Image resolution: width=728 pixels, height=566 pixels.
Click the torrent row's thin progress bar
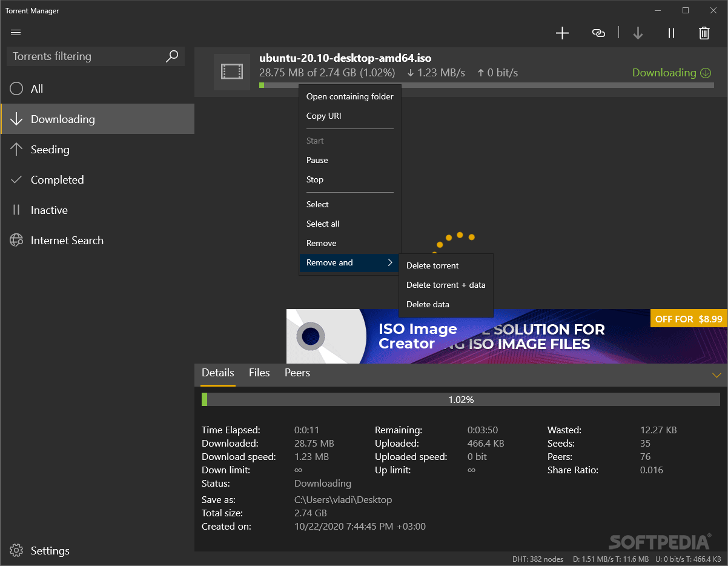tap(486, 85)
